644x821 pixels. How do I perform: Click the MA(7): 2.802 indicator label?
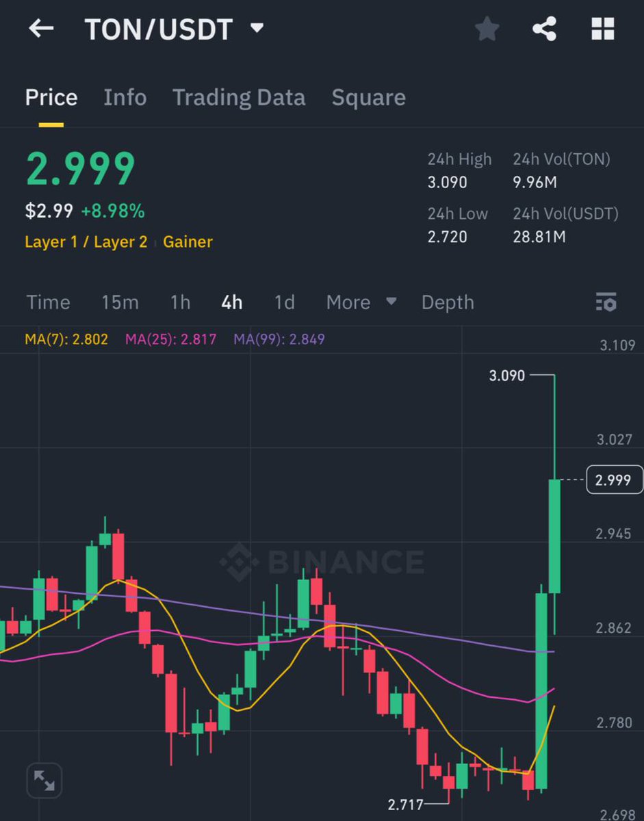(x=66, y=339)
